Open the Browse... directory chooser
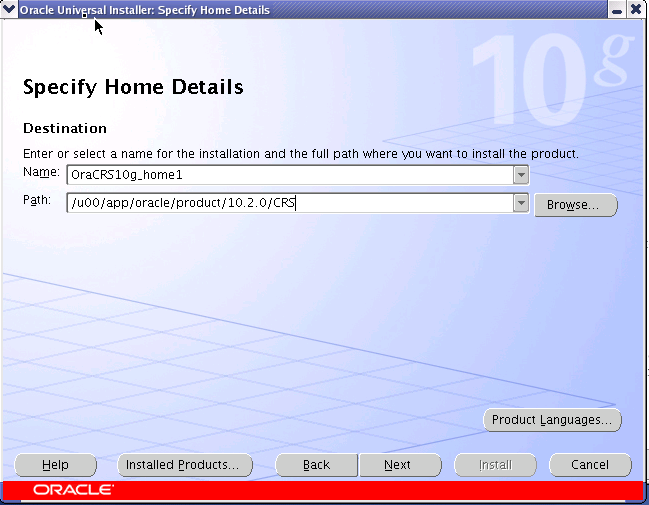The image size is (649, 505). (576, 205)
